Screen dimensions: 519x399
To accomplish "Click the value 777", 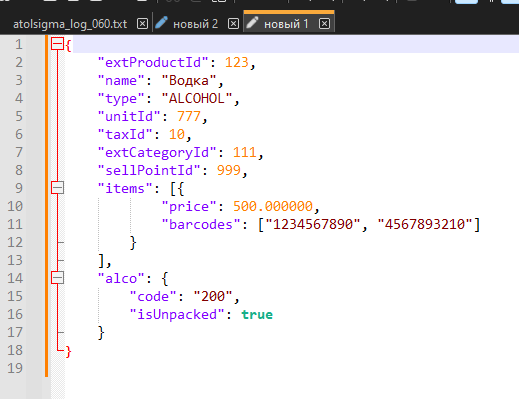I will pyautogui.click(x=189, y=116).
